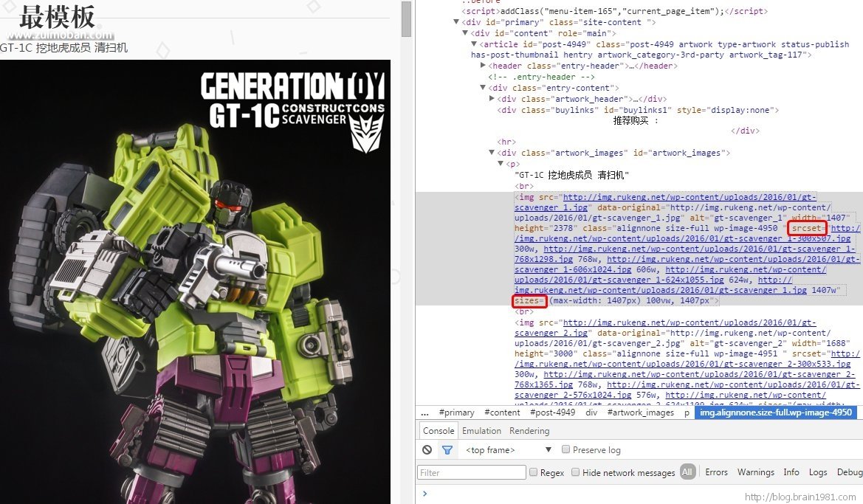Select the p breadcrumb
863x504 pixels.
(687, 412)
